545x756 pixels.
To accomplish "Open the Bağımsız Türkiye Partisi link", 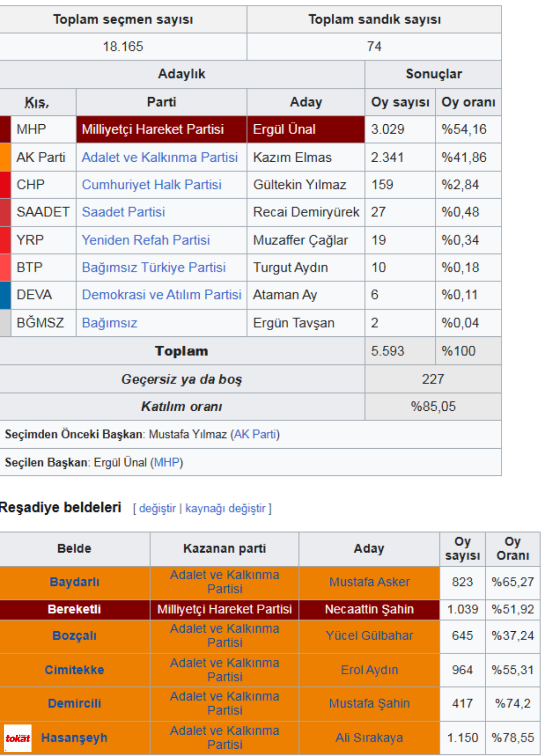I will click(154, 267).
